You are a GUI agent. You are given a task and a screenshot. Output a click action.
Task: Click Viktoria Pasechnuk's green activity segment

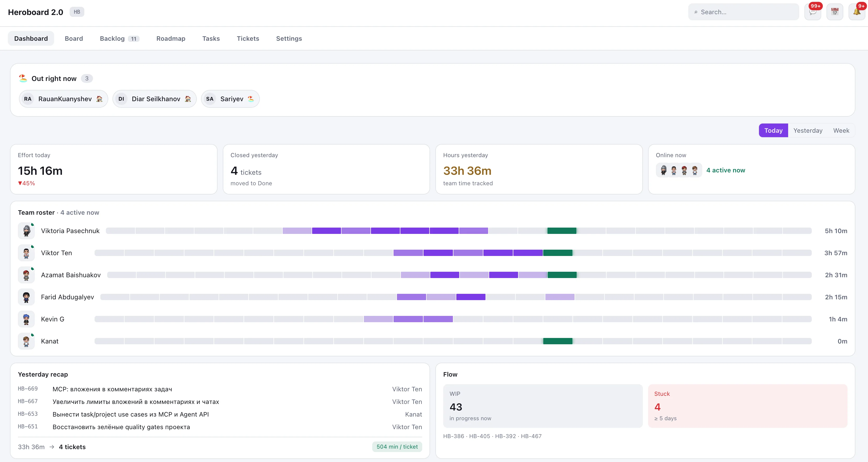click(x=562, y=231)
